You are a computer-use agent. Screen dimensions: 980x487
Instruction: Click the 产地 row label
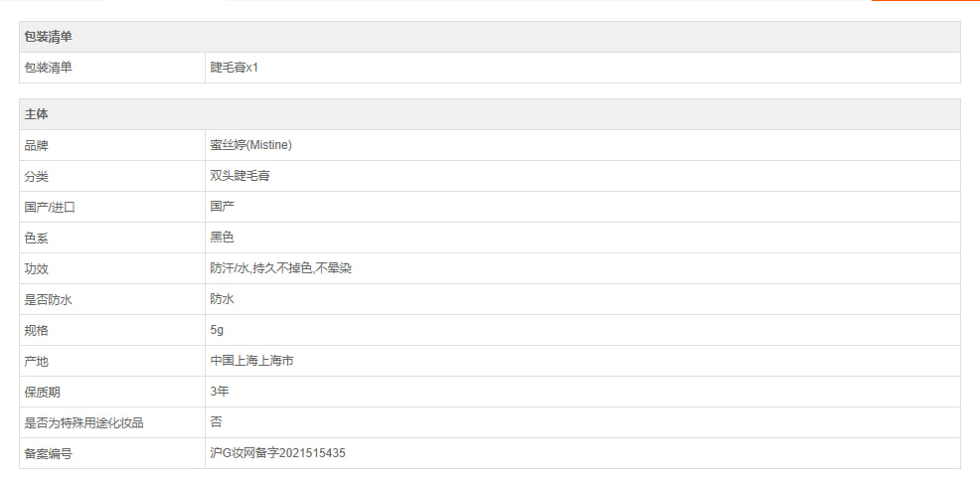click(x=36, y=361)
